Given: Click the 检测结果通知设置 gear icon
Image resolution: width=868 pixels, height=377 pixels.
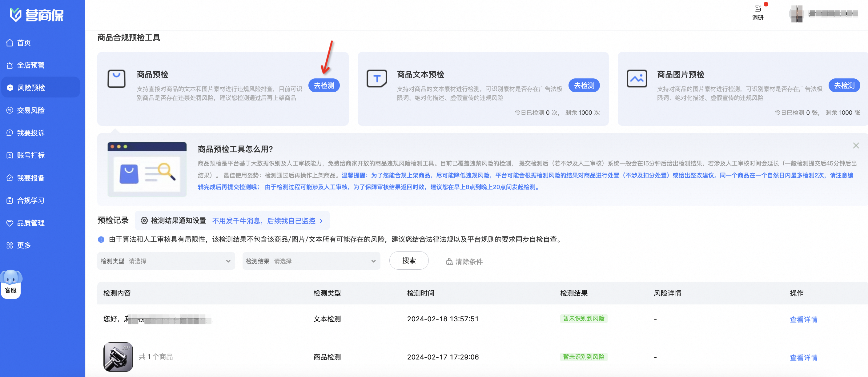Looking at the screenshot, I should click(144, 220).
